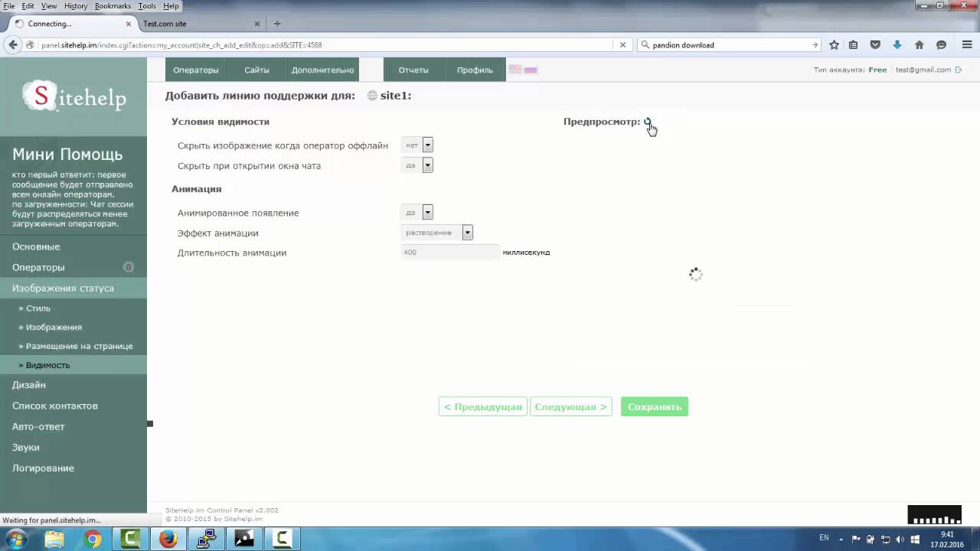Bookmark the page with the star icon
Viewport: 980px width, 551px height.
click(x=832, y=44)
